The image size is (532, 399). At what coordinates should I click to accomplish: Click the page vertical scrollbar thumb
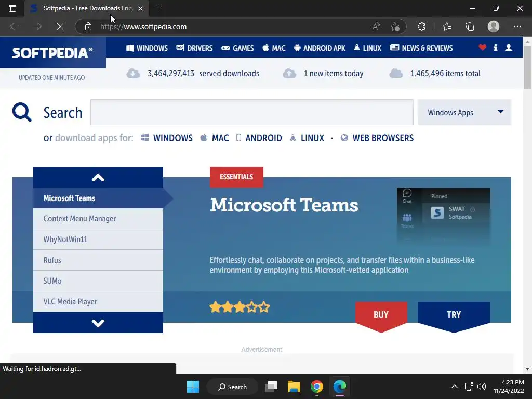tap(527, 67)
